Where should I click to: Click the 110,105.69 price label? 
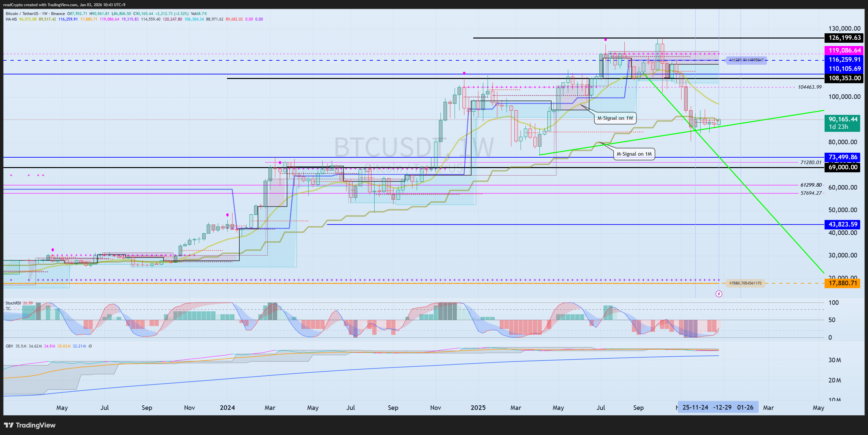point(844,69)
